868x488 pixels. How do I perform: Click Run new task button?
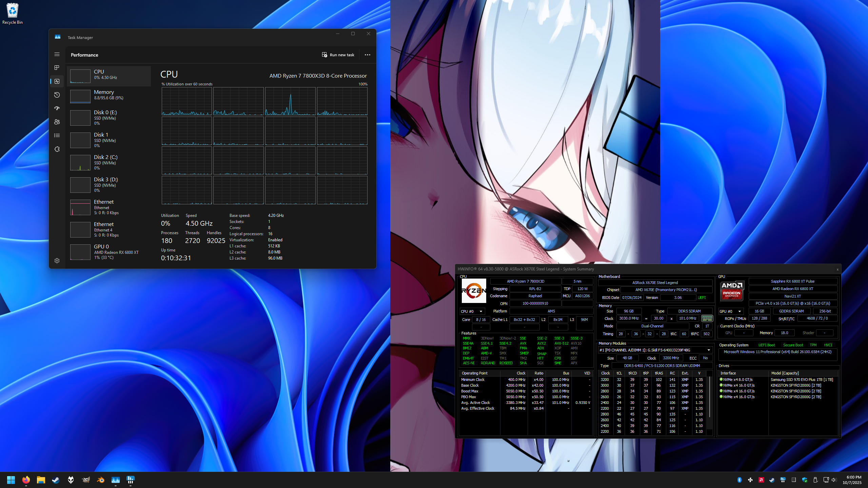(338, 55)
